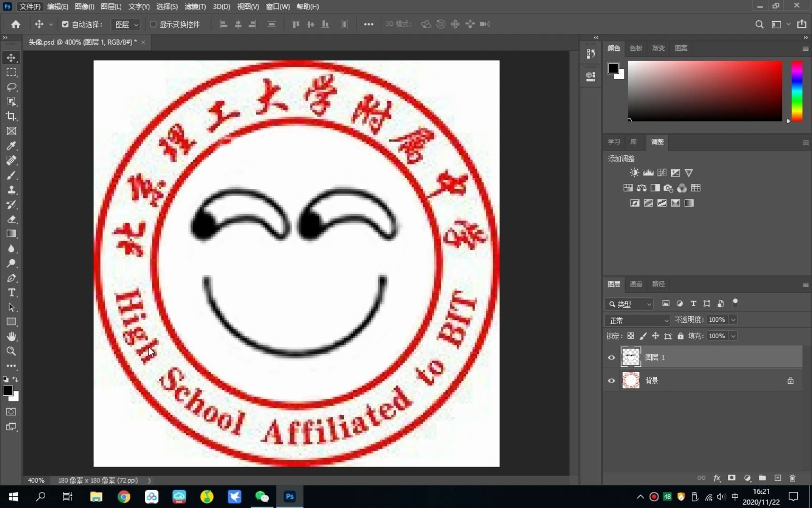812x508 pixels.
Task: Open Chrome from the taskbar
Action: [124, 497]
